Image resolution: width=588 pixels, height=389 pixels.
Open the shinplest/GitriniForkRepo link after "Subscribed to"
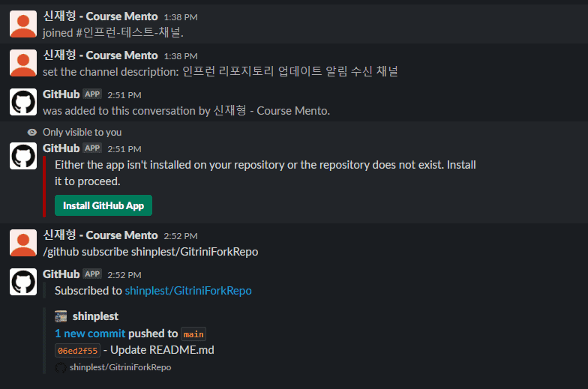188,291
